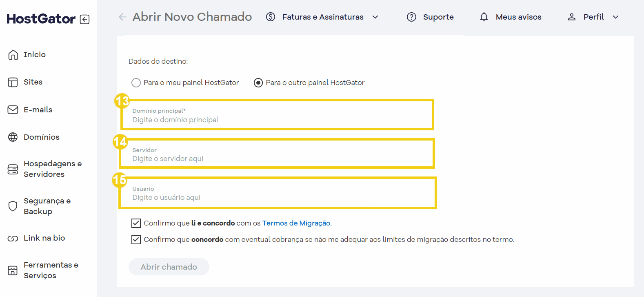This screenshot has height=297, width=644.
Task: Click the Hospedagens e Servidores server icon
Action: coord(13,169)
